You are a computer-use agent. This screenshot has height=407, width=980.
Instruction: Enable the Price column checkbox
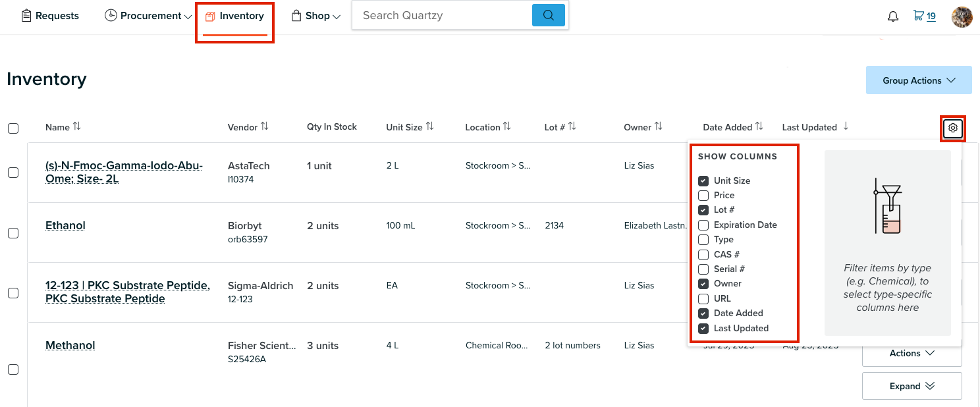(703, 196)
